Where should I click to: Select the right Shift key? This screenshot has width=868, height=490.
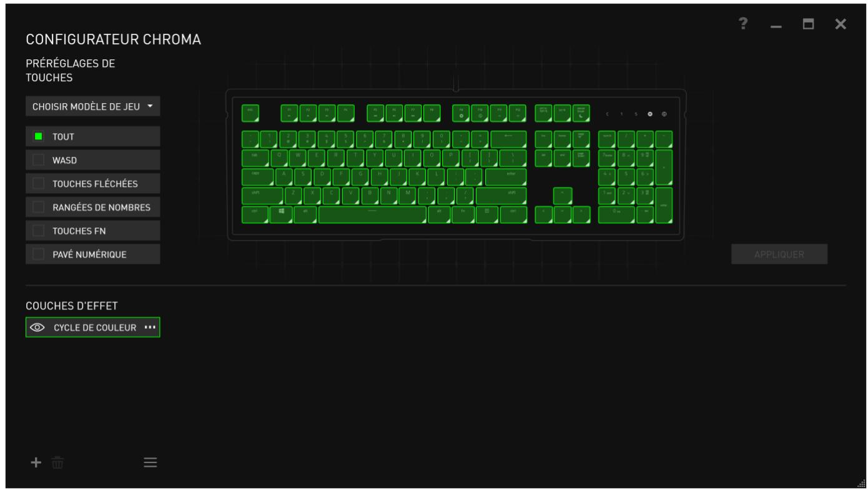pos(501,196)
